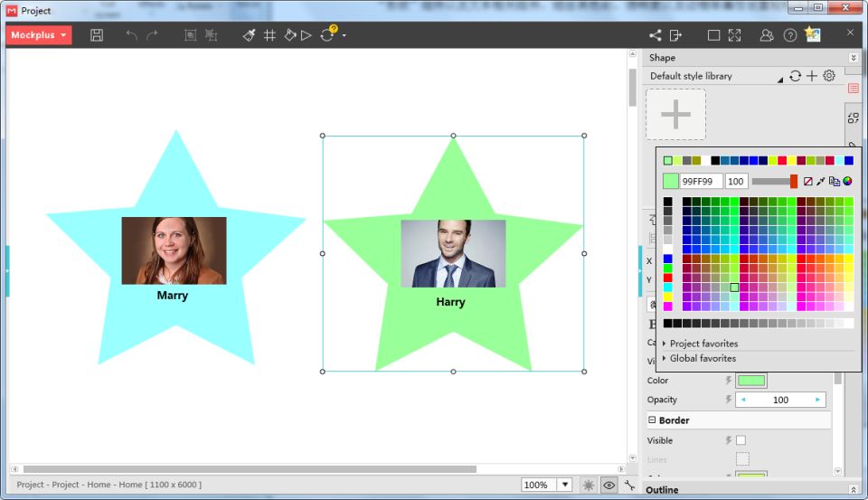
Task: Expand Global favorites in the color picker
Action: click(x=703, y=359)
